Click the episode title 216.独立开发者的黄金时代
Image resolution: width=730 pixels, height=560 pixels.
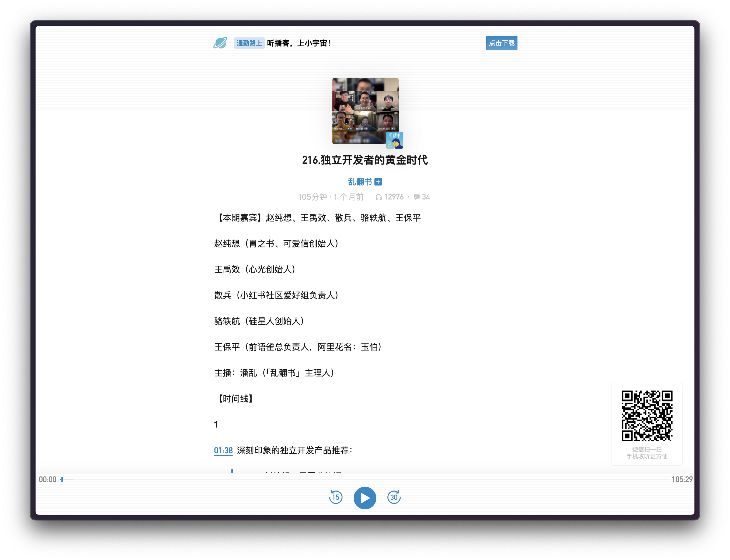point(365,160)
